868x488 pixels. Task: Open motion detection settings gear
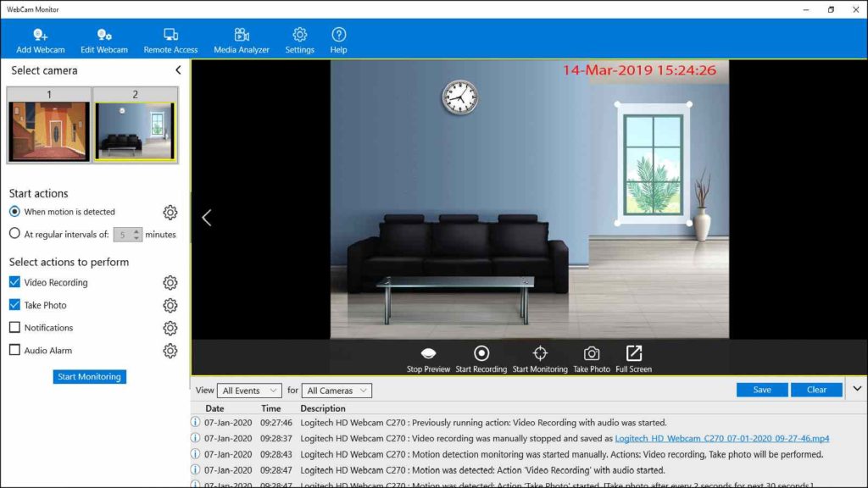(x=170, y=213)
